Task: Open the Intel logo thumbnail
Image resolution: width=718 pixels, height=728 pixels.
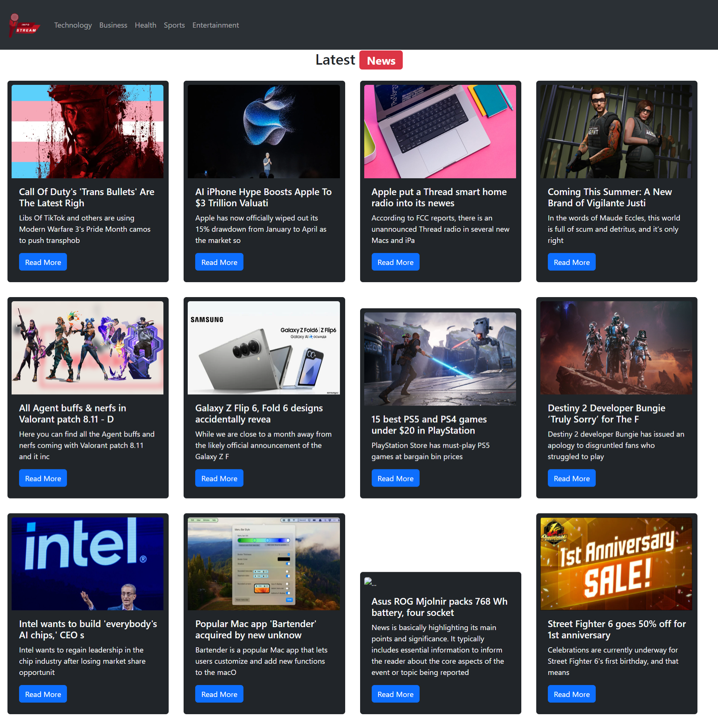Action: coord(88,564)
